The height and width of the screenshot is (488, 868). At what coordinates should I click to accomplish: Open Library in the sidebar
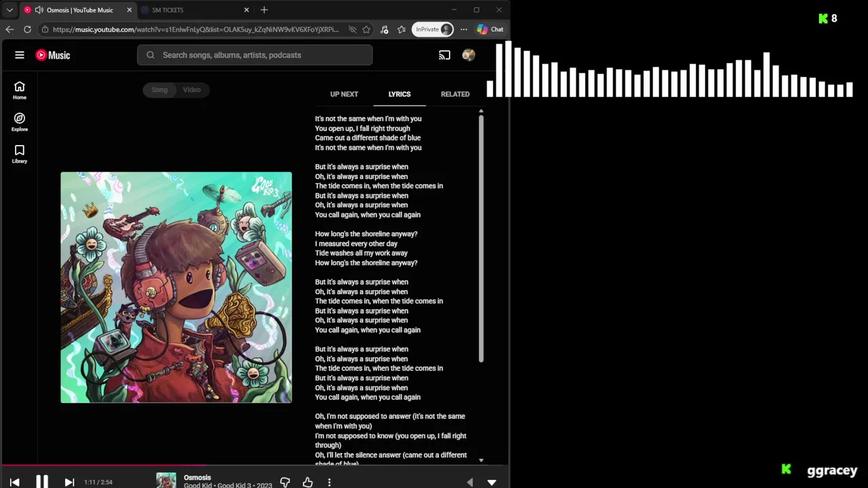click(x=20, y=154)
